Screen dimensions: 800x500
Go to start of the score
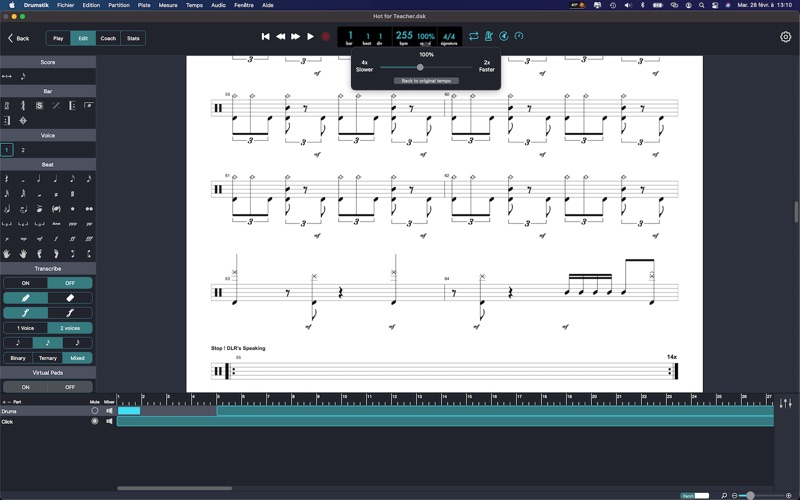[265, 36]
